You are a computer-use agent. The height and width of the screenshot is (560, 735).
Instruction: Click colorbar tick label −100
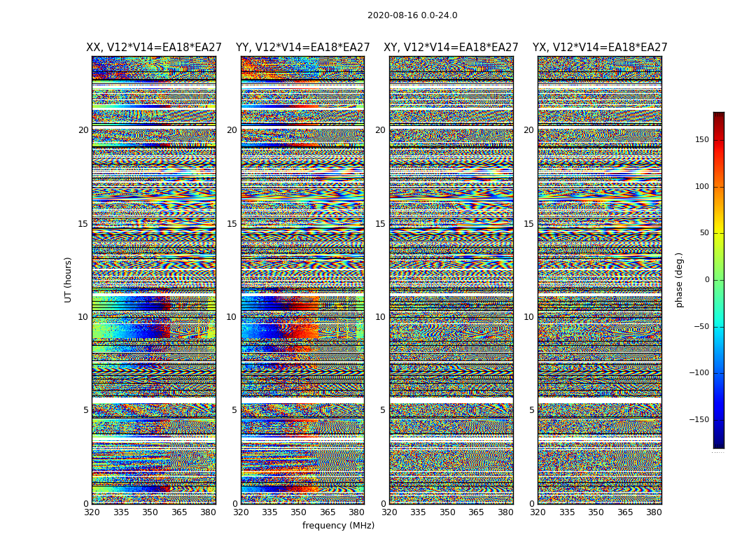(x=699, y=373)
